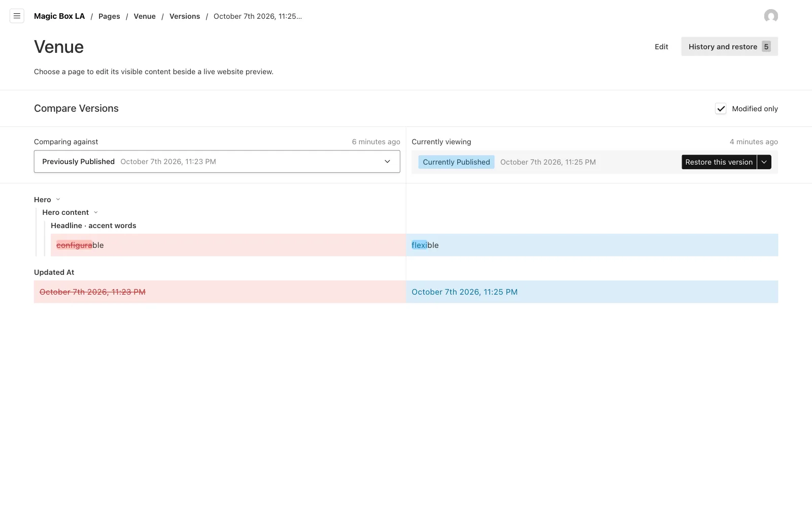The image size is (812, 508).
Task: Select the flexible text in current version
Action: [x=425, y=245]
